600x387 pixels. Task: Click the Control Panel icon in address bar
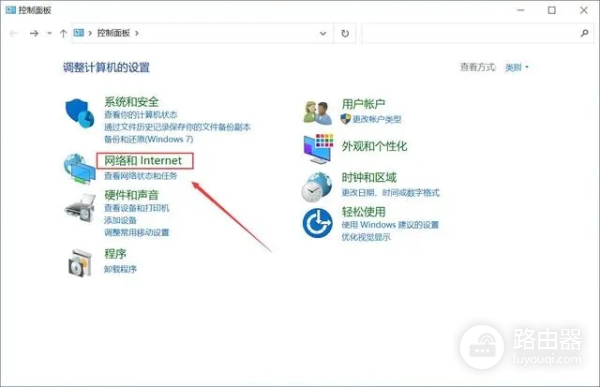click(x=78, y=33)
